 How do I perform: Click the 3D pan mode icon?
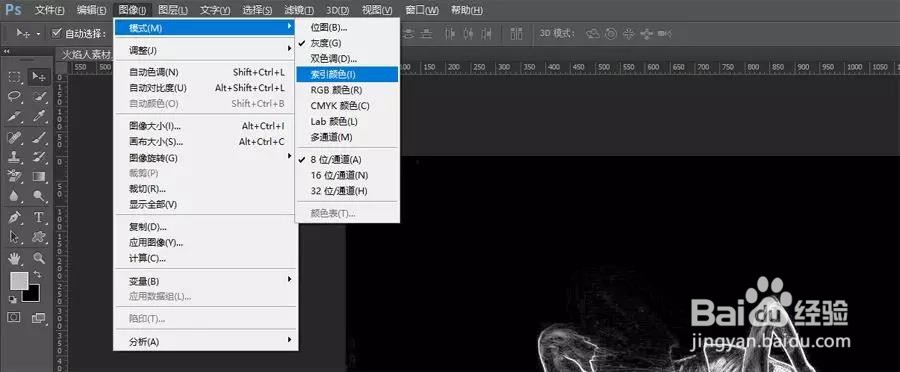629,34
